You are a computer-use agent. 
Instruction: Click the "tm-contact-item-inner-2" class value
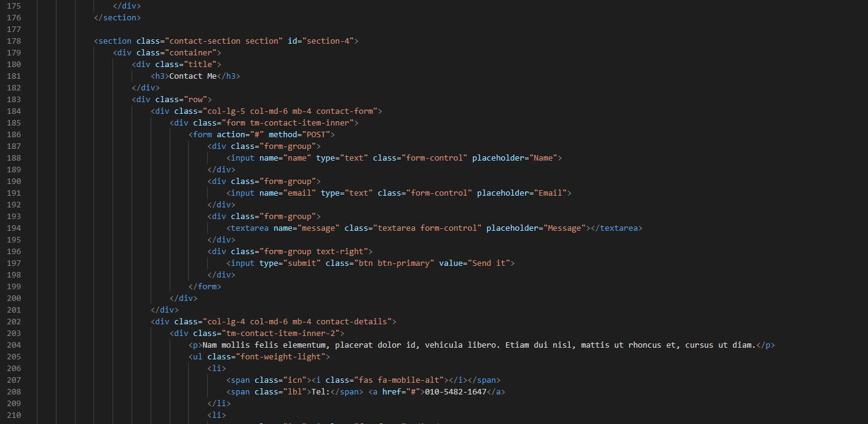click(x=283, y=334)
